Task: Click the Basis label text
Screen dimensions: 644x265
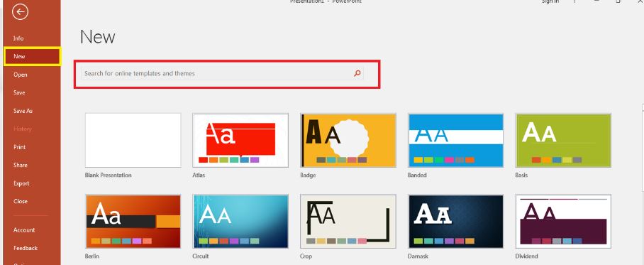Action: (521, 175)
